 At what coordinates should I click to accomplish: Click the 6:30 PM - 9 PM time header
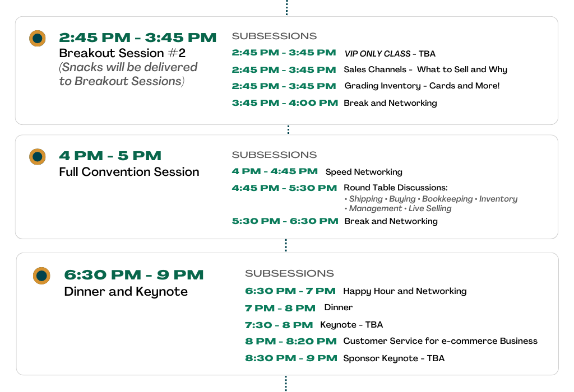(133, 274)
